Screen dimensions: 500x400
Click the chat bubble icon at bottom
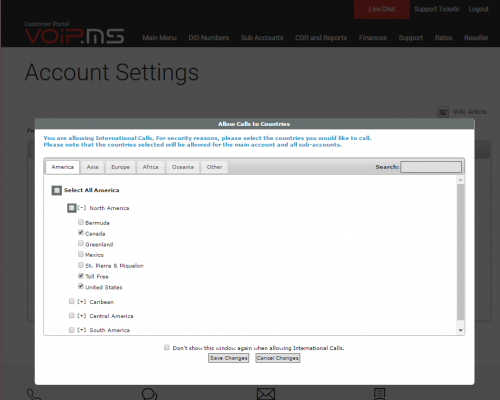point(149,394)
